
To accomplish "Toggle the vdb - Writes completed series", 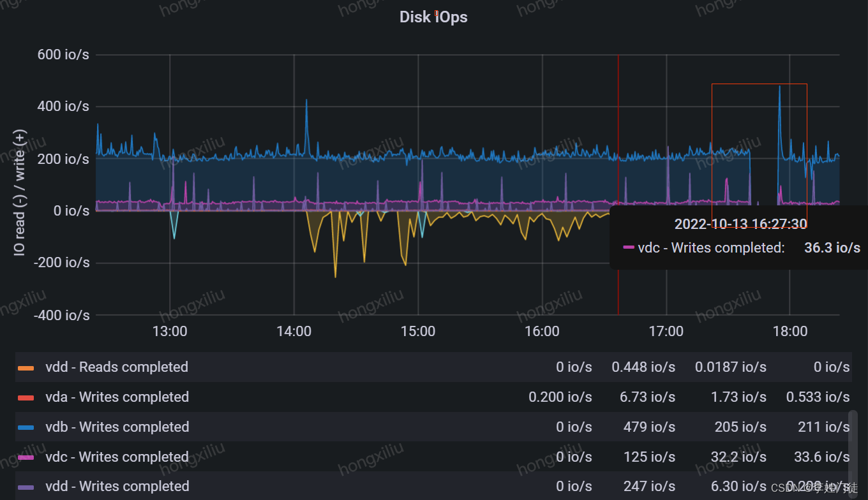I will click(x=117, y=427).
